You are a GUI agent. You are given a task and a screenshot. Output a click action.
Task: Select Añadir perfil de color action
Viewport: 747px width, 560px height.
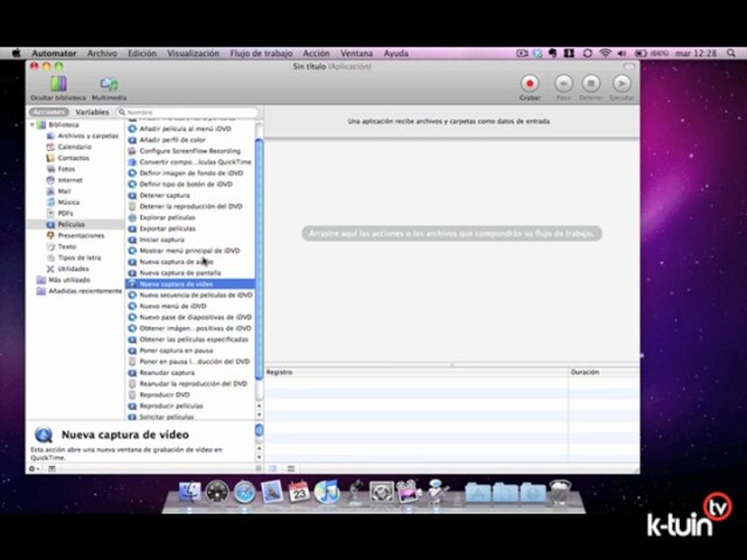pyautogui.click(x=173, y=139)
